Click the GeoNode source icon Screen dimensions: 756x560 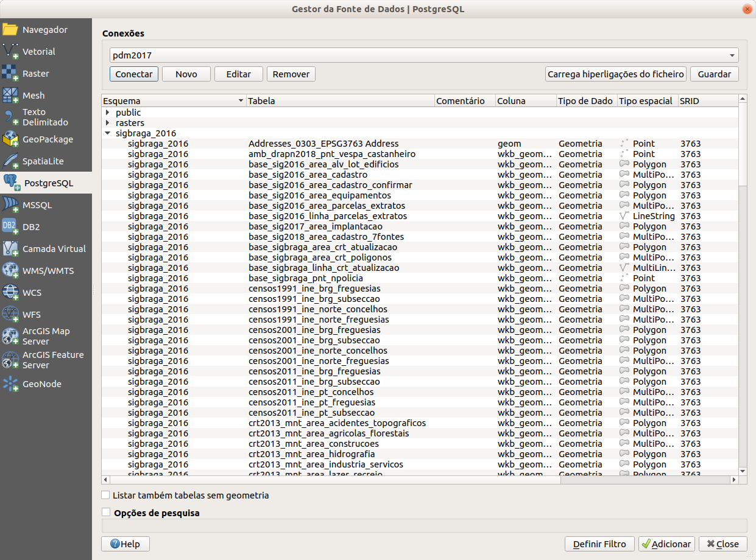[x=10, y=384]
